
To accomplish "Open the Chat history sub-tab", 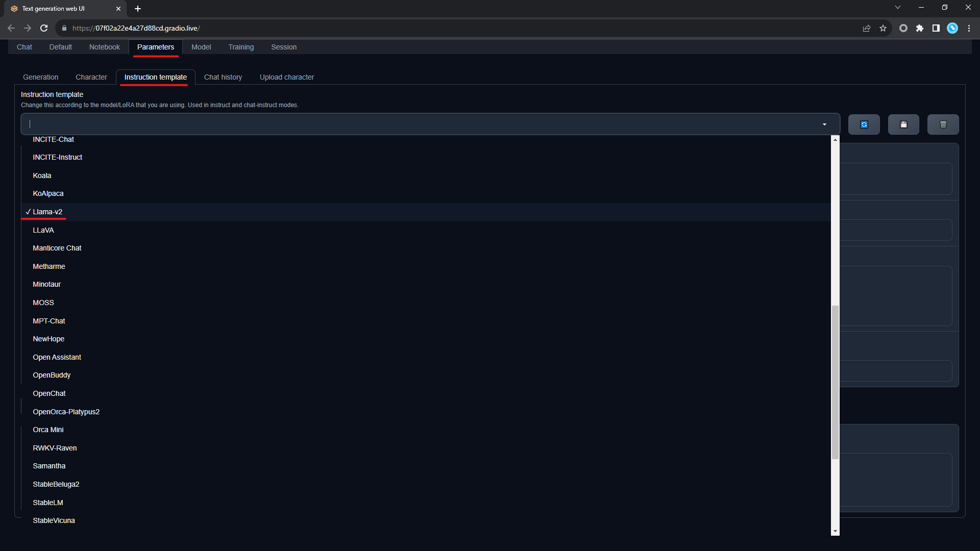I will click(223, 77).
